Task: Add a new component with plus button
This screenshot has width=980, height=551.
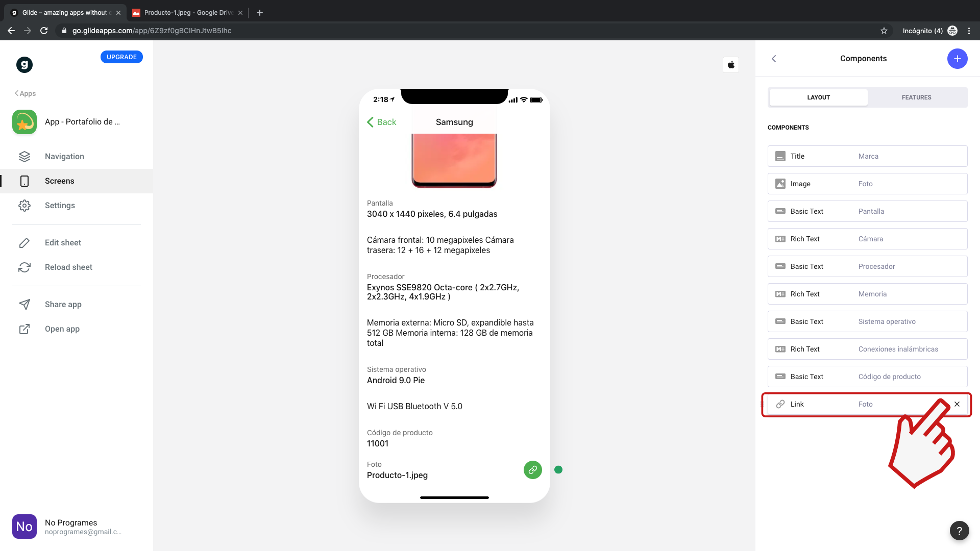Action: (958, 59)
